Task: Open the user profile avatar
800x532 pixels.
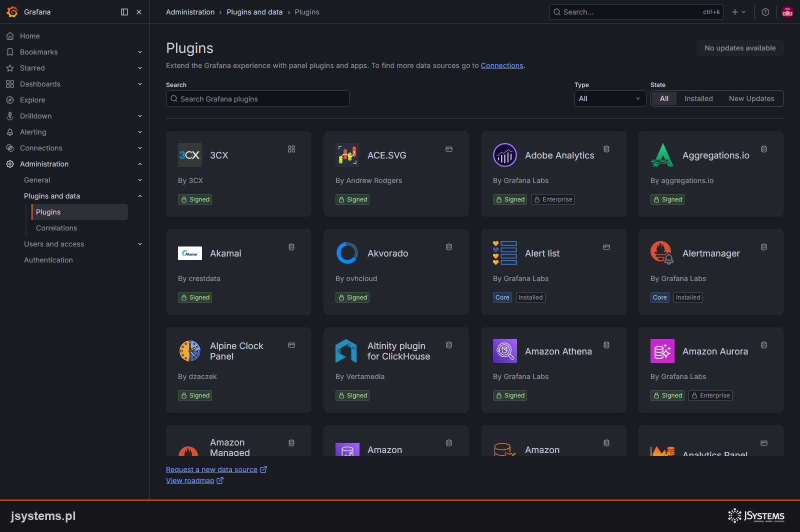Action: (x=787, y=12)
